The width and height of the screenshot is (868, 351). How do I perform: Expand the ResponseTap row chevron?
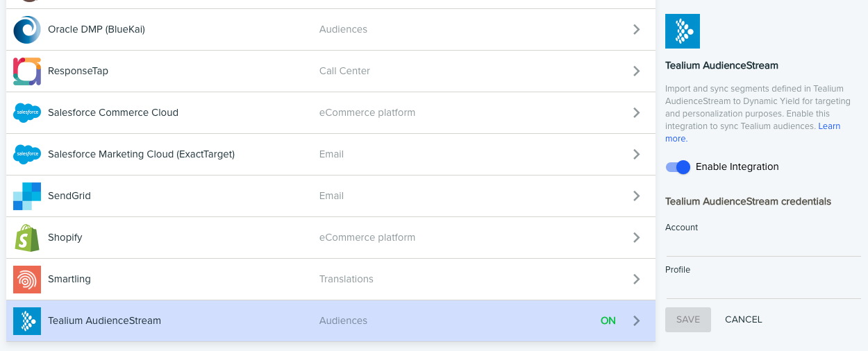coord(636,71)
